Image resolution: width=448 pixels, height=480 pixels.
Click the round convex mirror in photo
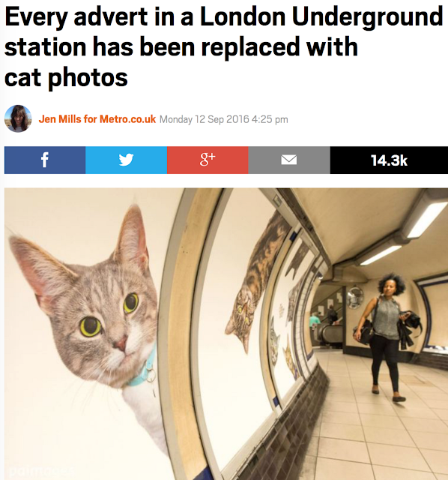click(x=355, y=297)
